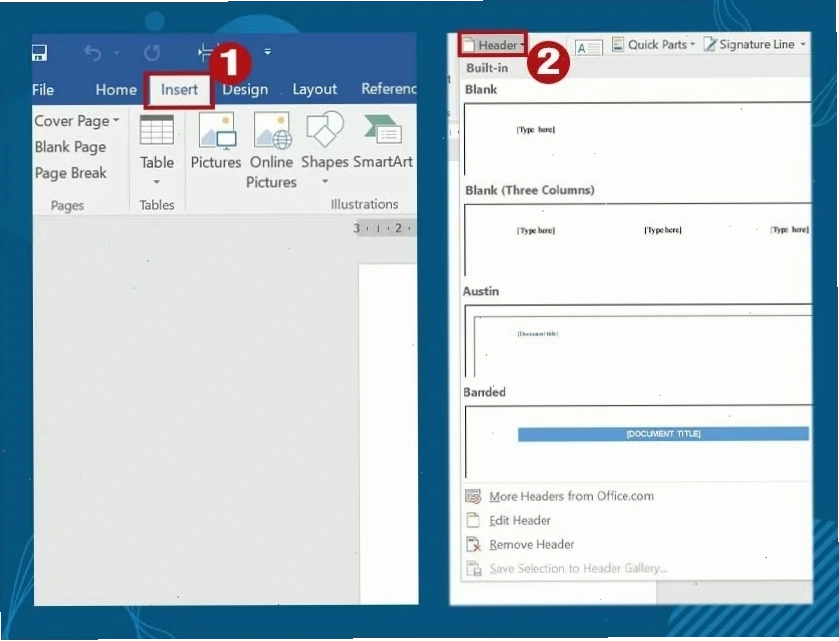Image resolution: width=839 pixels, height=641 pixels.
Task: Click the Illustrations group label
Action: [x=364, y=204]
